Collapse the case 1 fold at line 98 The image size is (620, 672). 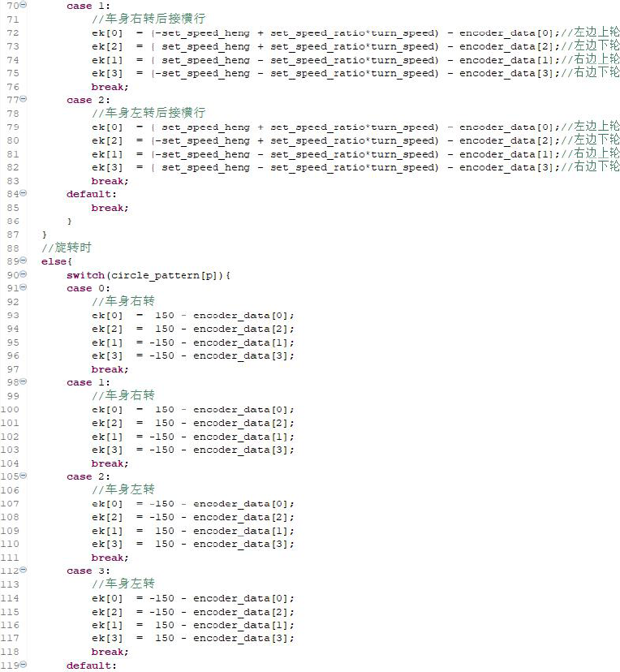[x=24, y=381]
